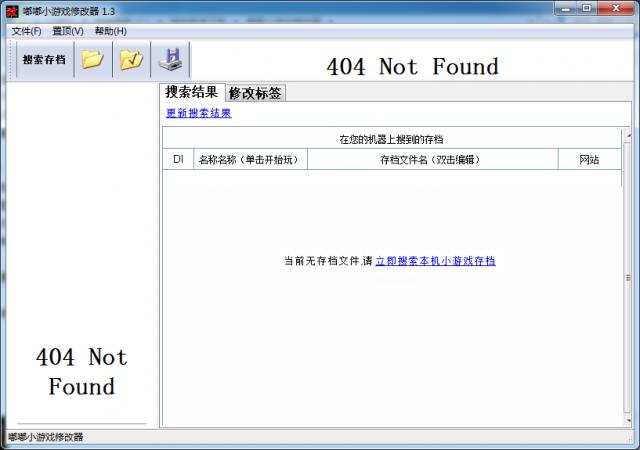Viewport: 640px width, 450px height.
Task: Click the 存档文件名（双击编辑） column header
Action: (x=432, y=159)
